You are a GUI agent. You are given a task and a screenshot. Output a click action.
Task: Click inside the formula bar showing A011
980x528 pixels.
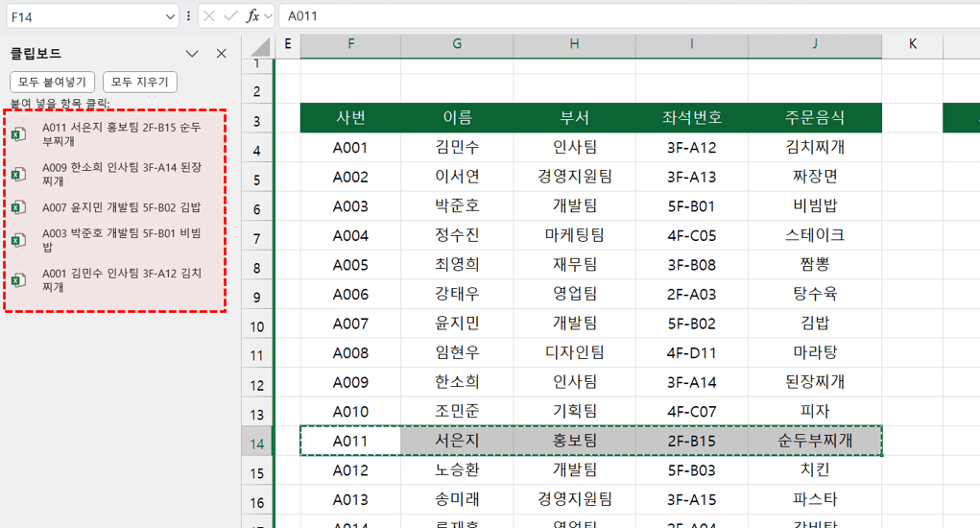[x=624, y=16]
